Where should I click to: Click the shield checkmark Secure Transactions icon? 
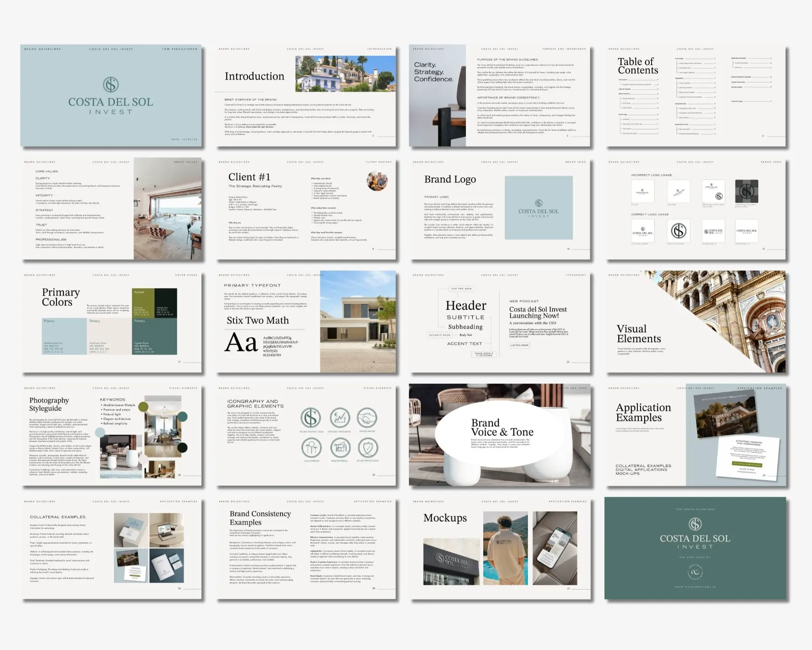click(x=367, y=448)
